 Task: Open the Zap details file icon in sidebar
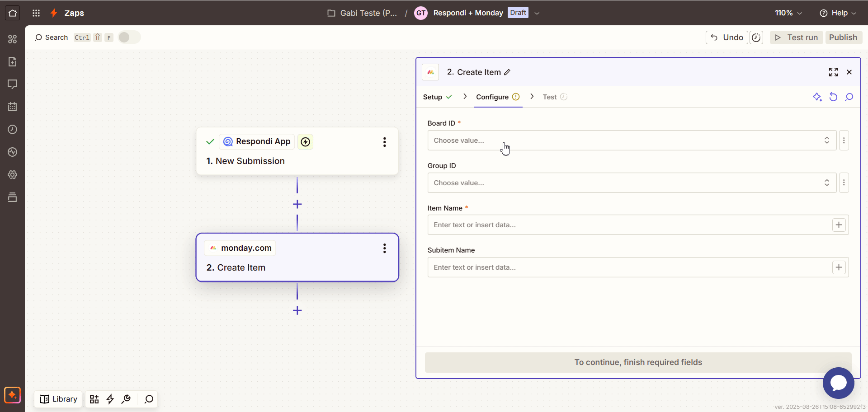[x=13, y=62]
